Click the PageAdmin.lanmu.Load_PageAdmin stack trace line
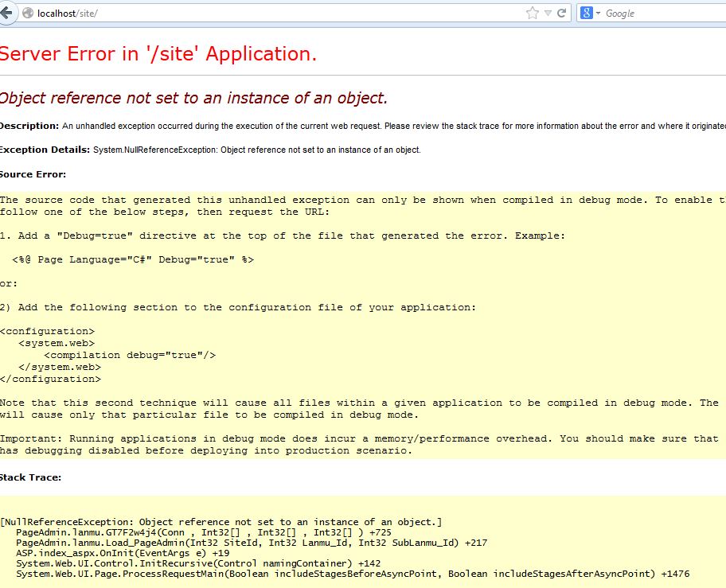 point(252,543)
